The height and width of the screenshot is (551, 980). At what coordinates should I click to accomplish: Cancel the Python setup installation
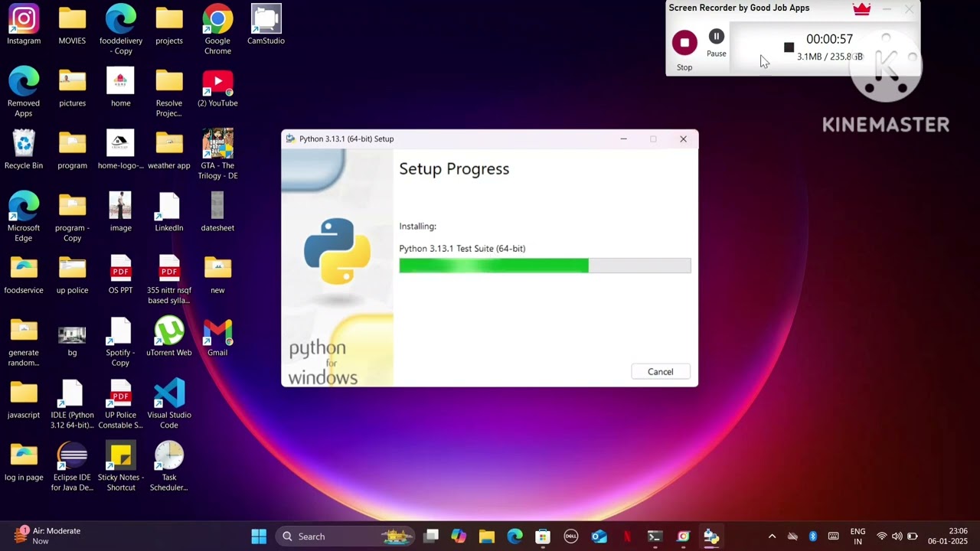coord(660,372)
